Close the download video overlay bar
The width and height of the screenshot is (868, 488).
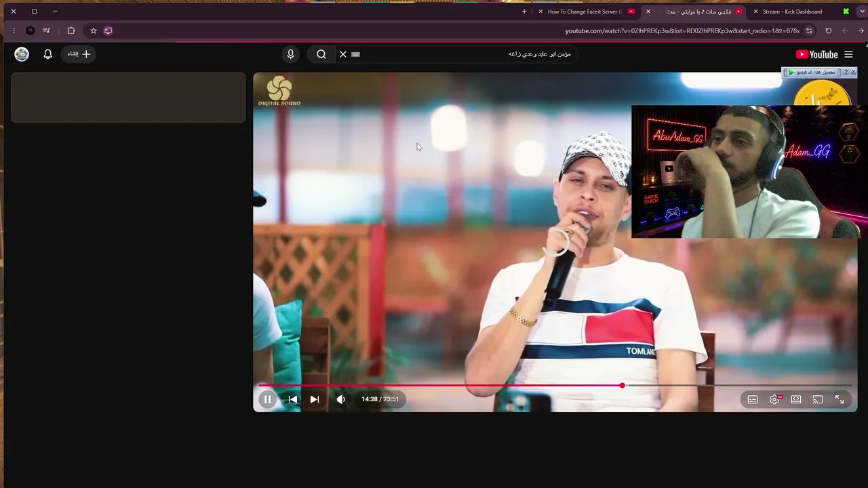853,72
